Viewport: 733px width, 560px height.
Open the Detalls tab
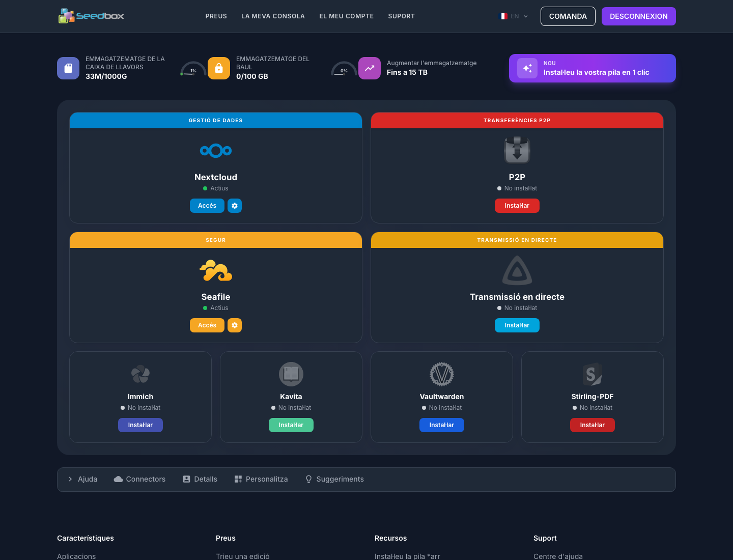[200, 479]
